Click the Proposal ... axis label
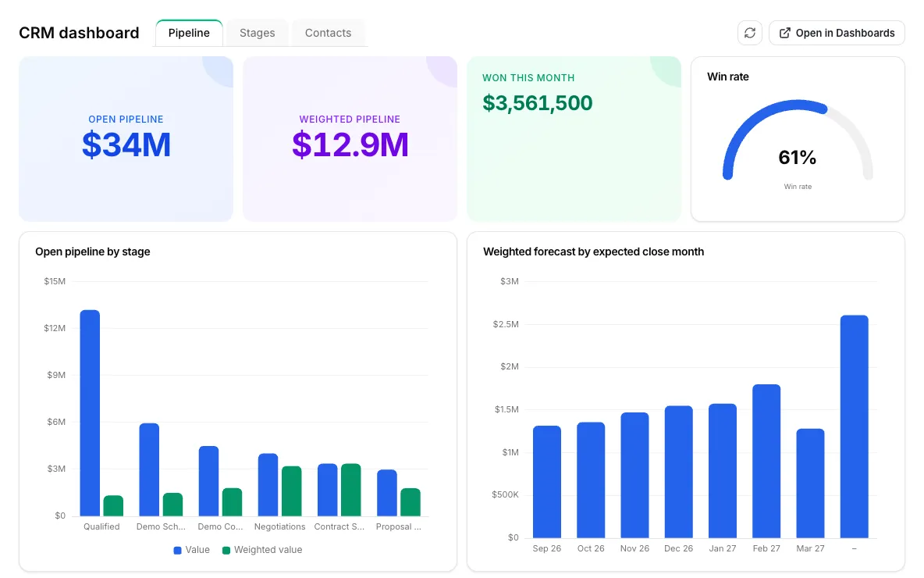Image resolution: width=924 pixels, height=578 pixels. click(399, 526)
